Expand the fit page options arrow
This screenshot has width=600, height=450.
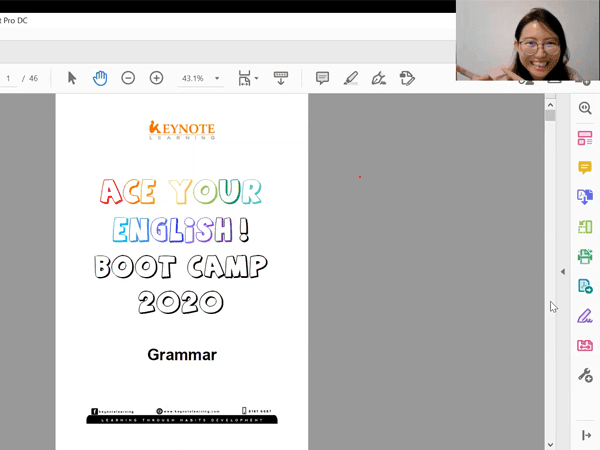point(257,78)
